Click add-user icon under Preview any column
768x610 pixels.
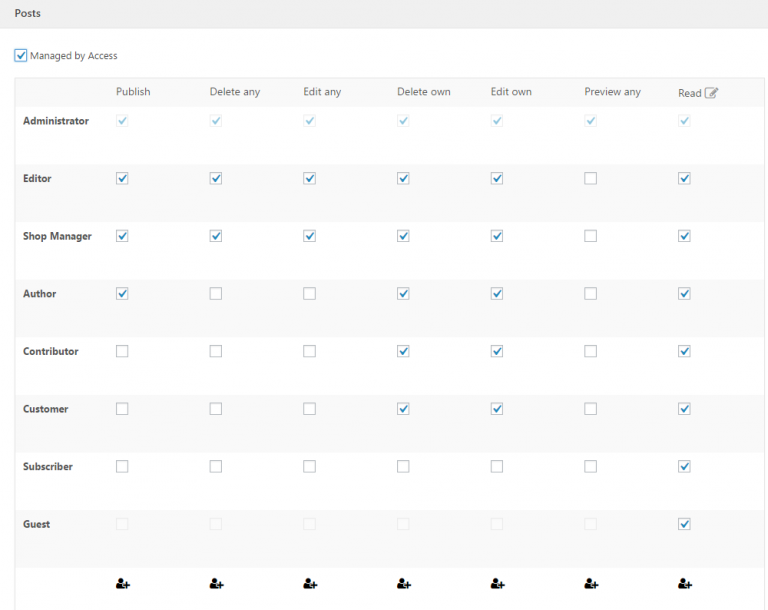click(591, 584)
